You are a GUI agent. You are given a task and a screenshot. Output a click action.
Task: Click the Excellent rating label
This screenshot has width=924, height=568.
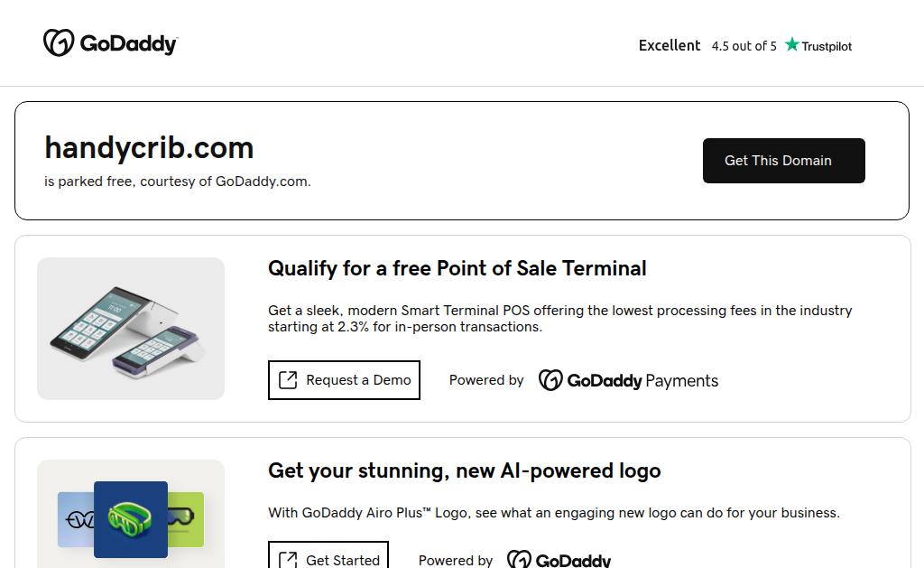669,45
